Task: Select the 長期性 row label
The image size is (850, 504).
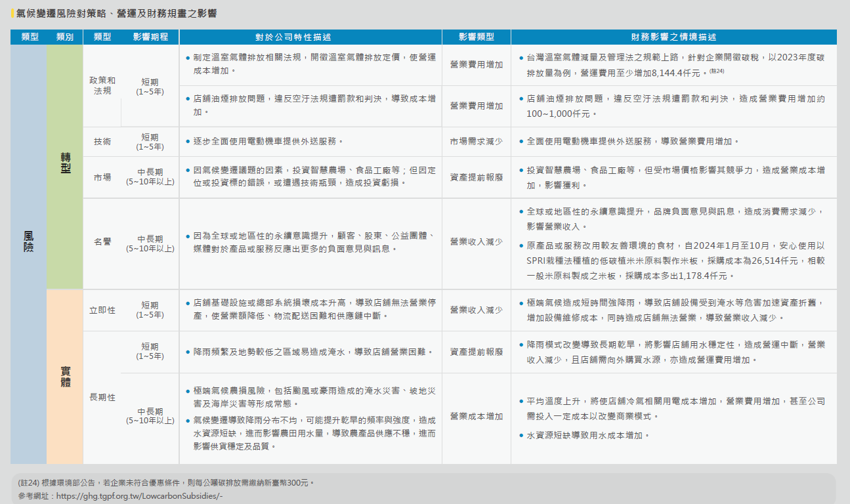Action: 102,398
